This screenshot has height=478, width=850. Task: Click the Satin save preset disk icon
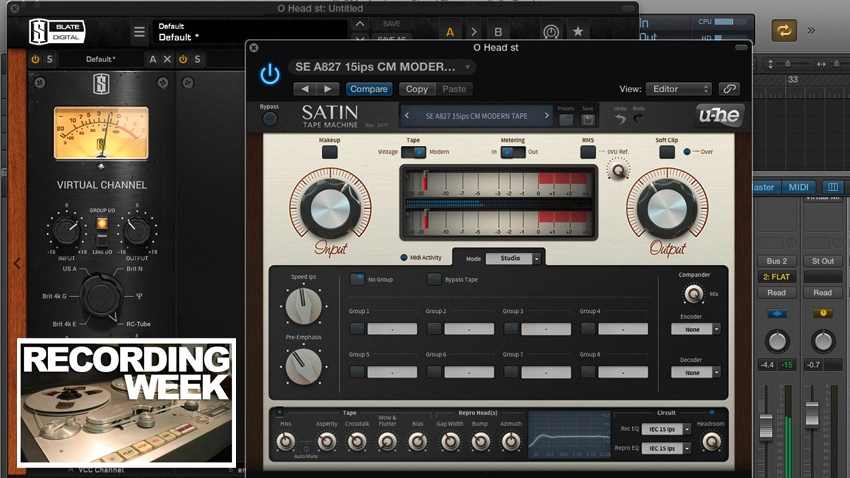588,120
